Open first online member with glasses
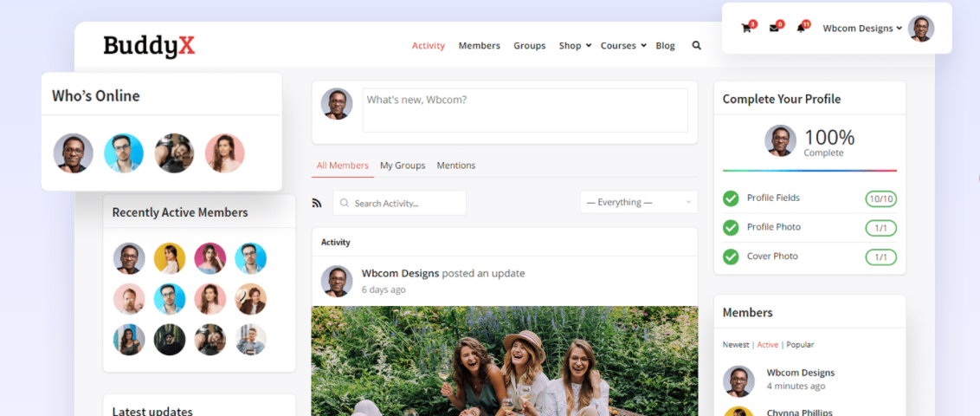Screen dimensions: 980x416 (x=73, y=153)
